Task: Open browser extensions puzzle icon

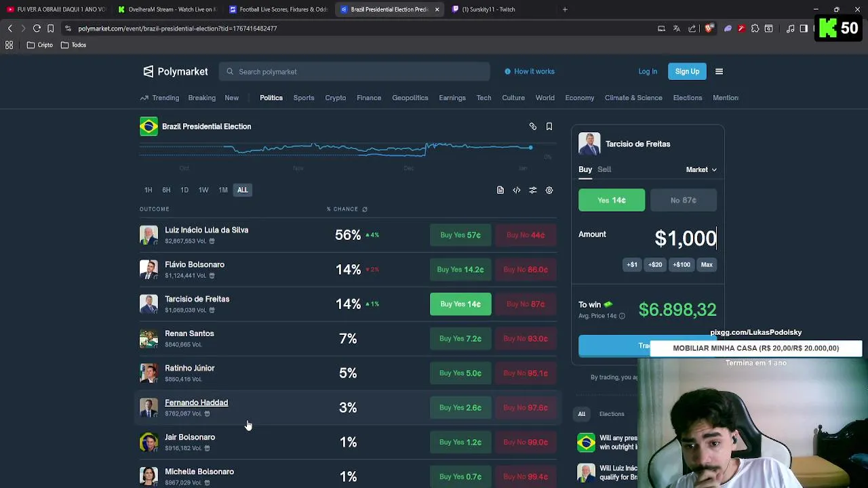Action: coord(755,28)
